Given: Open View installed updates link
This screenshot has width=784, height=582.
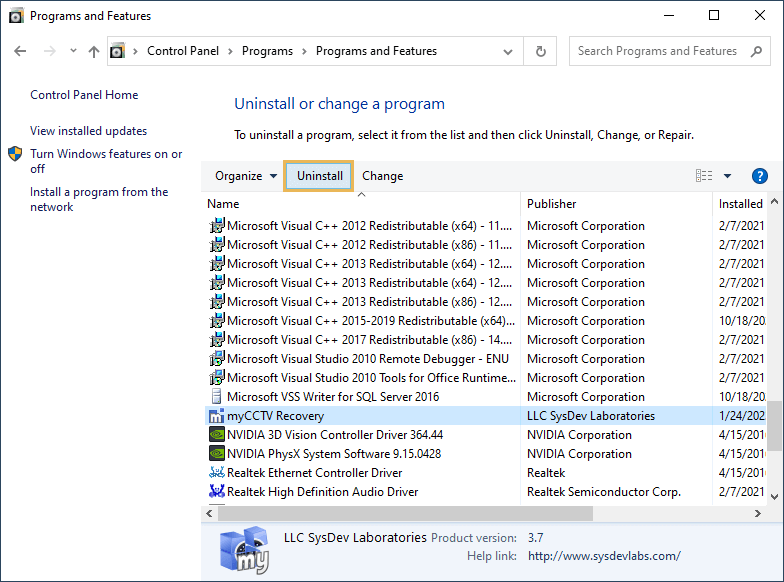Looking at the screenshot, I should click(88, 131).
